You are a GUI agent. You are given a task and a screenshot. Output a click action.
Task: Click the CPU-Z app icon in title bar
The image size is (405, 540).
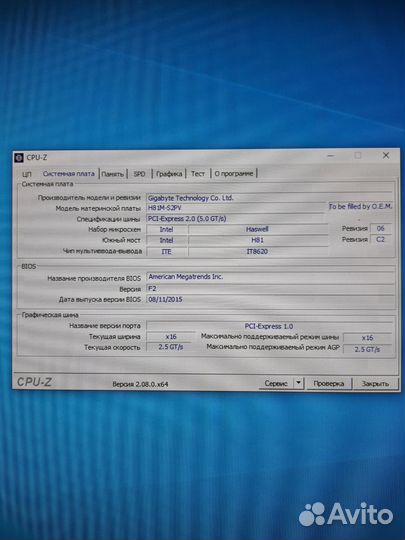point(19,158)
